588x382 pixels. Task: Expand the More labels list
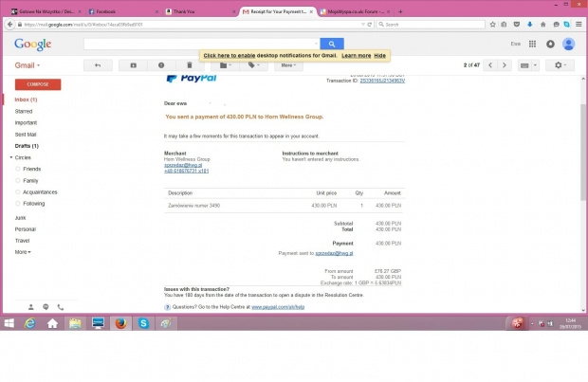[x=23, y=252]
